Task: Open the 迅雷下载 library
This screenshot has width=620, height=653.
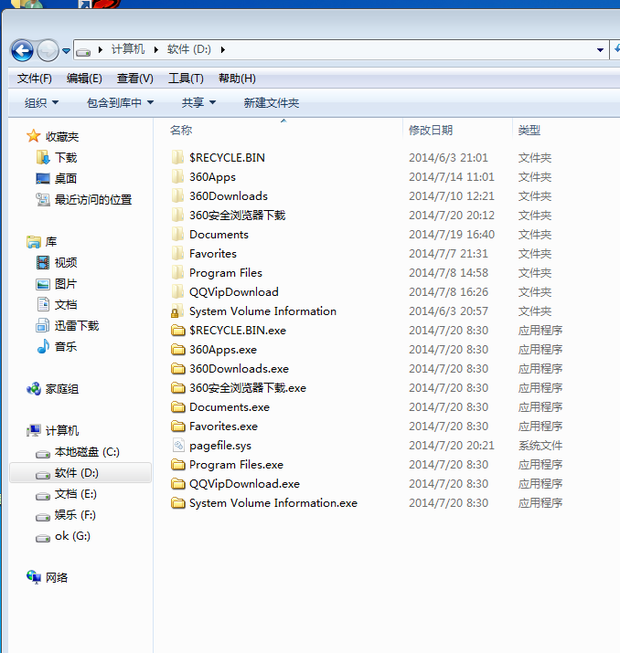Action: coord(77,326)
